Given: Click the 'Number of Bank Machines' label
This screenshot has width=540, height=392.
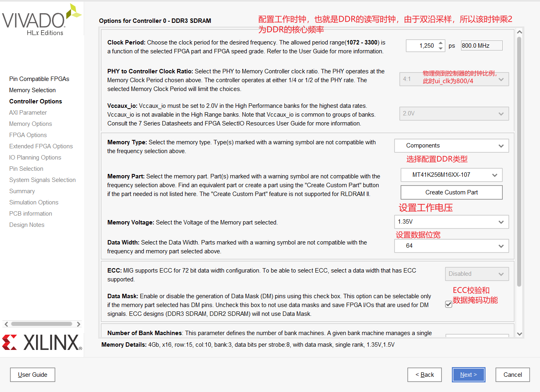Looking at the screenshot, I should 145,333.
